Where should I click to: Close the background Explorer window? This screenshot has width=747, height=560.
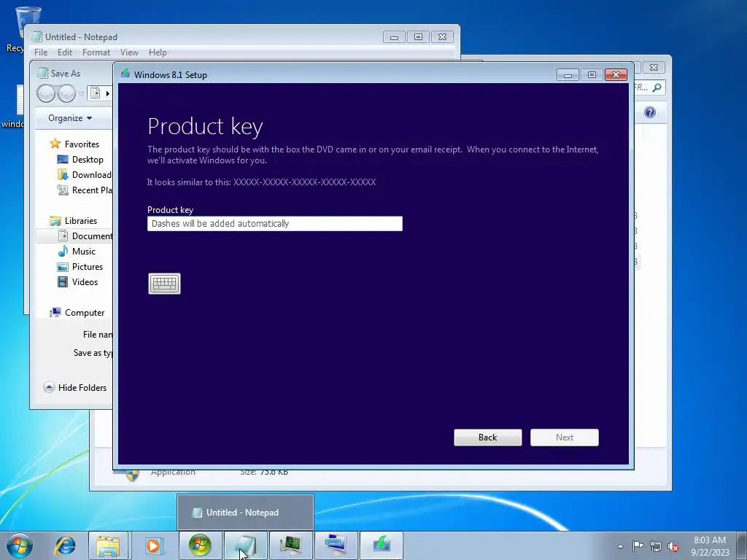(654, 68)
